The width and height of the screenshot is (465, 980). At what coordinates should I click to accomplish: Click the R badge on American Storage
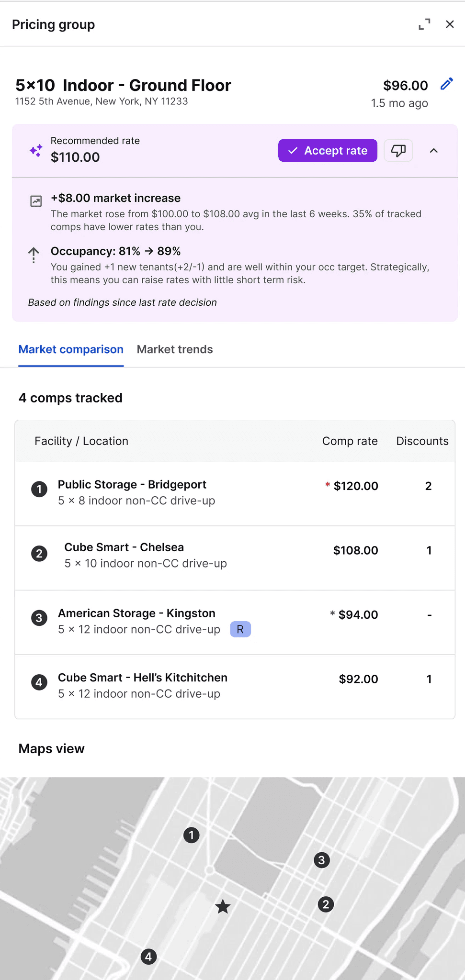click(240, 629)
